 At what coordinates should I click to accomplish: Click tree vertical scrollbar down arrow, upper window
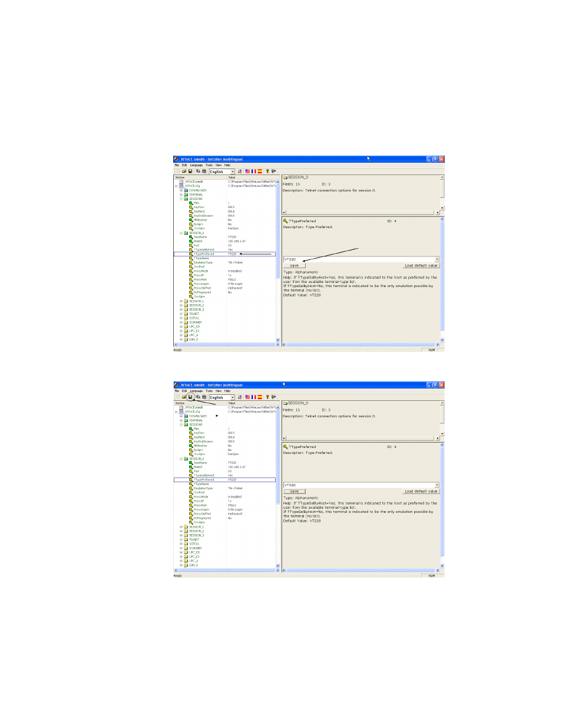tap(277, 340)
